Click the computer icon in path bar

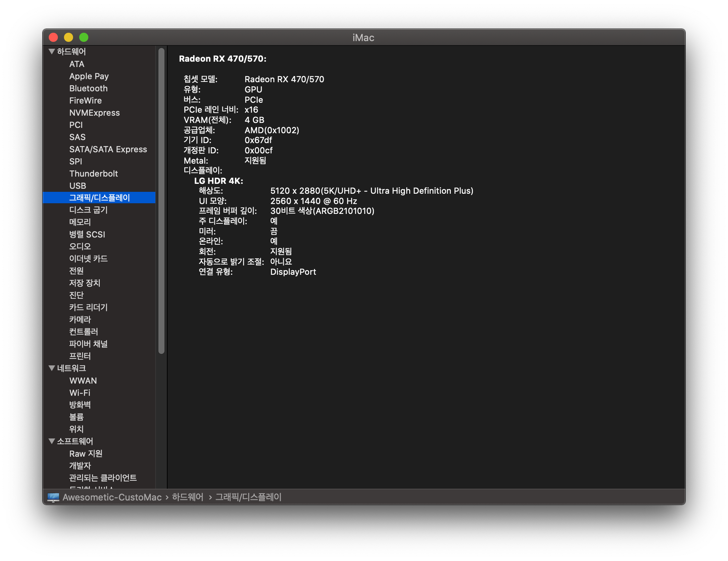pyautogui.click(x=53, y=497)
